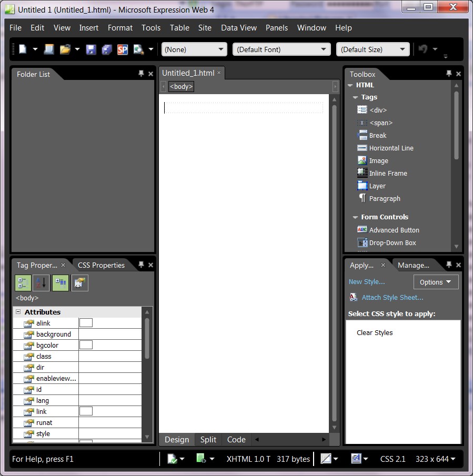Image resolution: width=473 pixels, height=476 pixels.
Task: Click the SuperPreview SP icon
Action: pos(123,49)
